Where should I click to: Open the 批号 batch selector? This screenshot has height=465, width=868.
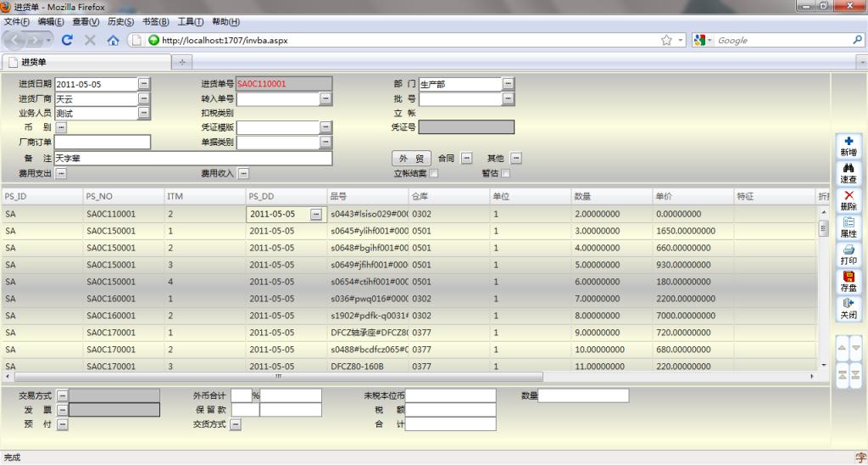509,98
